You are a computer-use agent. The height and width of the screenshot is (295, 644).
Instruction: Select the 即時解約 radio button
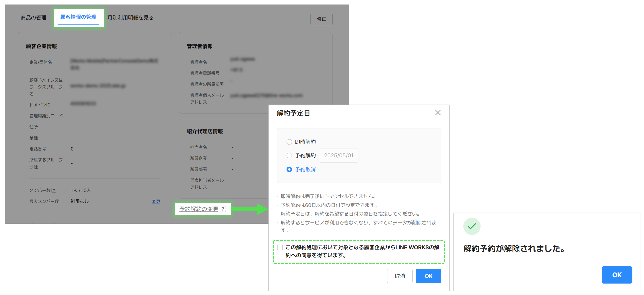tap(289, 142)
